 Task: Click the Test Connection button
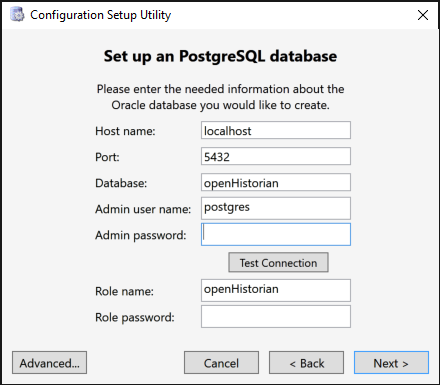278,262
